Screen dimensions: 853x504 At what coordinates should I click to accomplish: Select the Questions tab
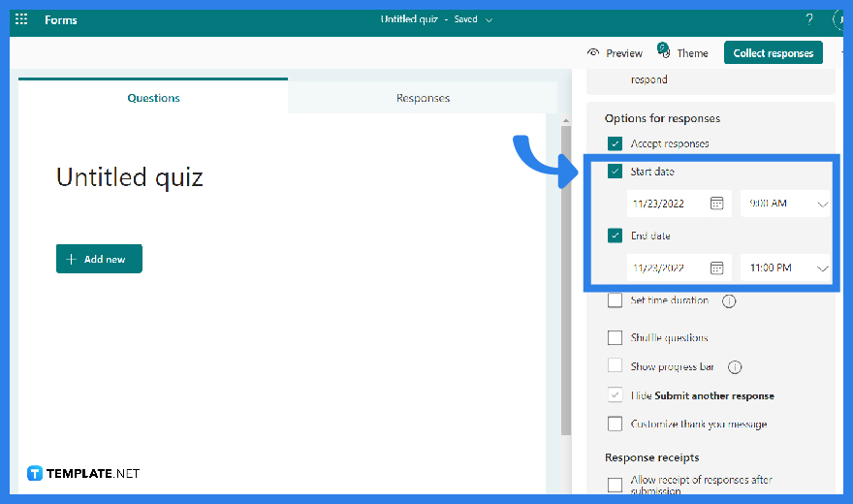(153, 98)
